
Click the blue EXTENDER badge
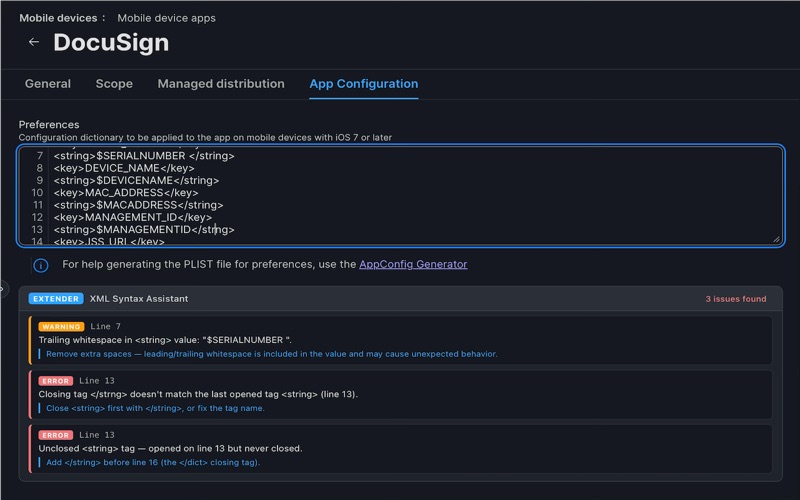click(56, 299)
